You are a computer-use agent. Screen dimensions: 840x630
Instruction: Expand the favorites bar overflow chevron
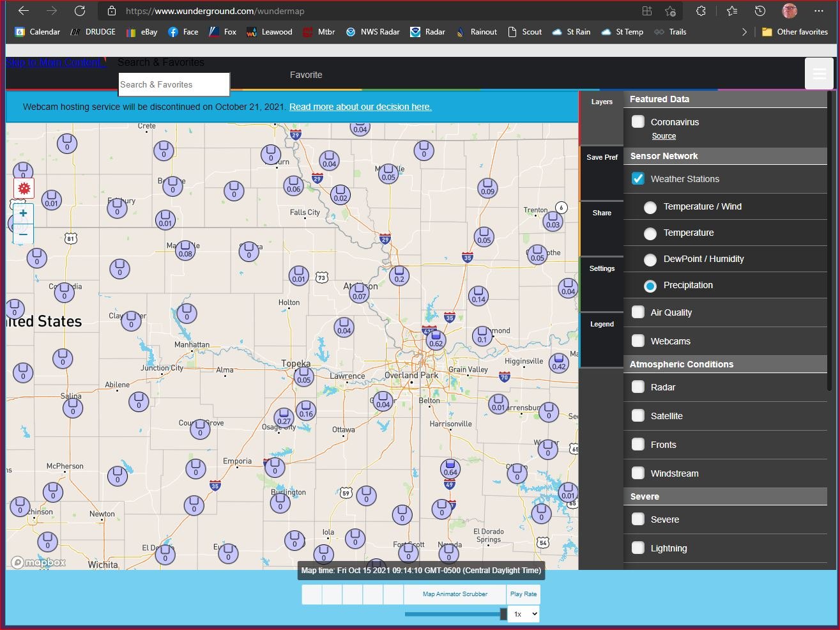click(744, 32)
